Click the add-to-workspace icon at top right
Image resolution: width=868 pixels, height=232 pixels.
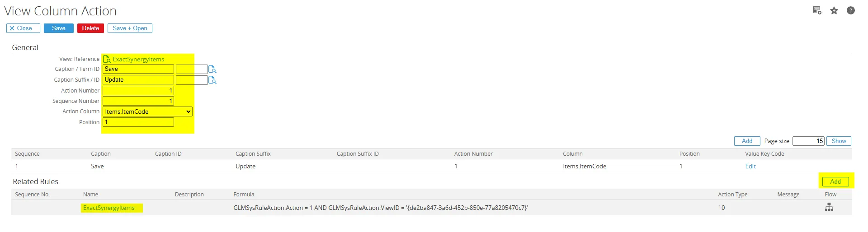[817, 10]
